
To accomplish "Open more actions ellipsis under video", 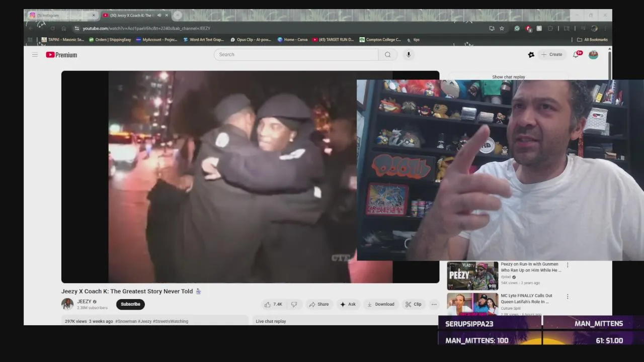I will point(434,304).
